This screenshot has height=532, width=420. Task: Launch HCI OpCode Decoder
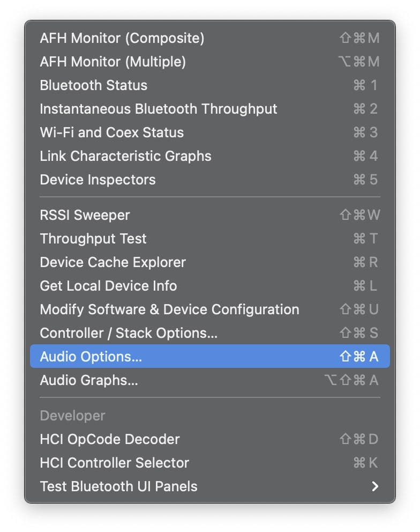point(210,439)
